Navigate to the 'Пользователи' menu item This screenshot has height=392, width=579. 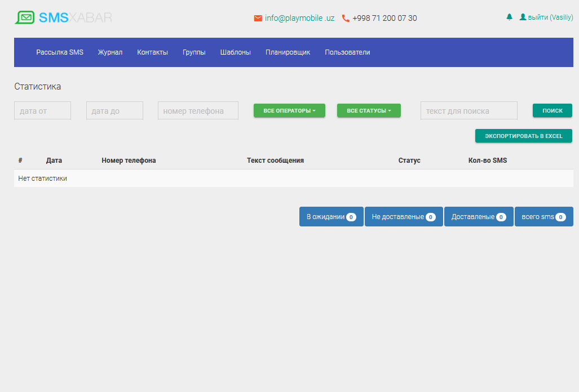coord(347,52)
